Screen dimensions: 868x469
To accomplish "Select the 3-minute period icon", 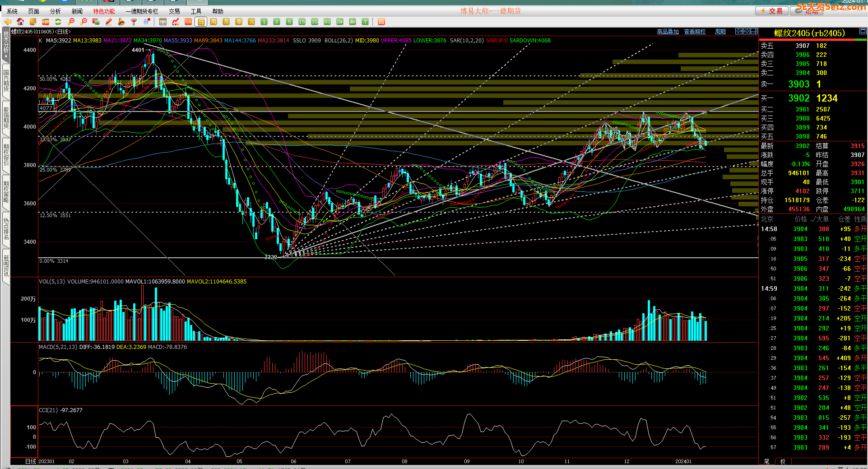I will [x=277, y=22].
